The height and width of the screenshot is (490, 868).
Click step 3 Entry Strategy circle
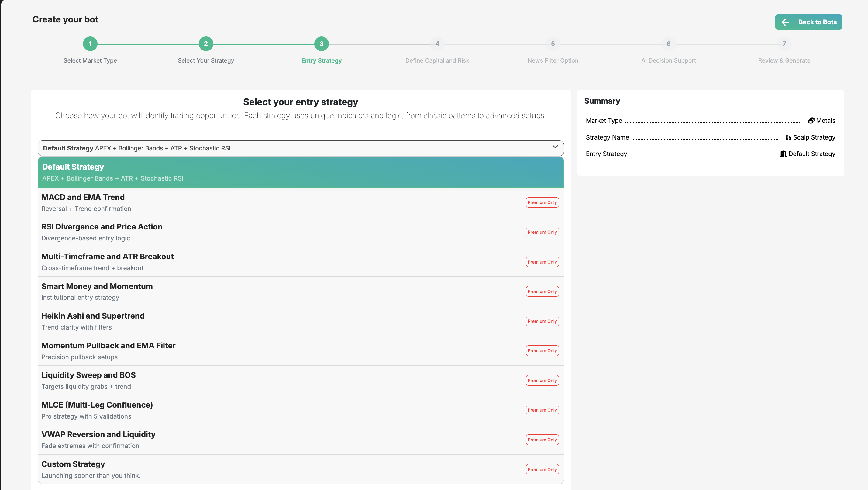(x=322, y=44)
